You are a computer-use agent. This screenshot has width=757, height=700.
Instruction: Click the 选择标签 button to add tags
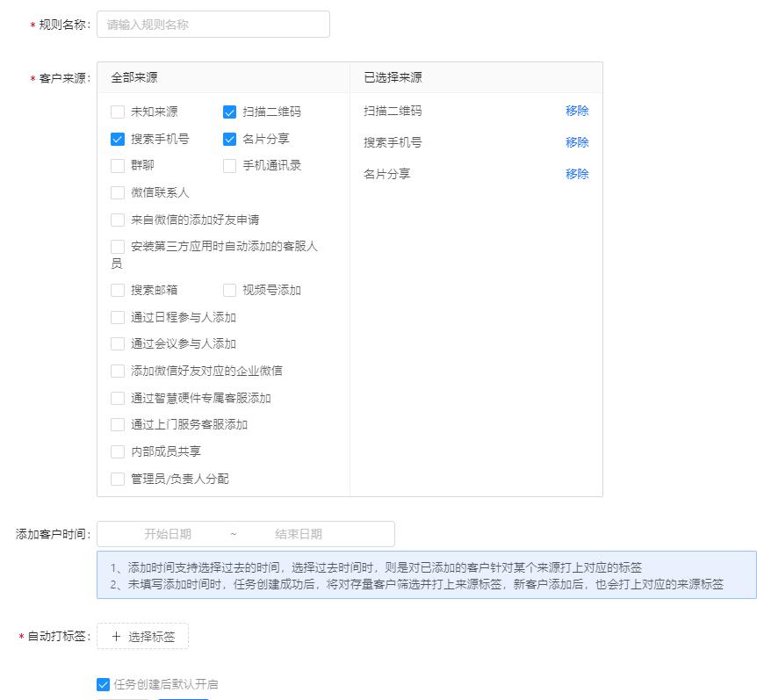pos(142,636)
